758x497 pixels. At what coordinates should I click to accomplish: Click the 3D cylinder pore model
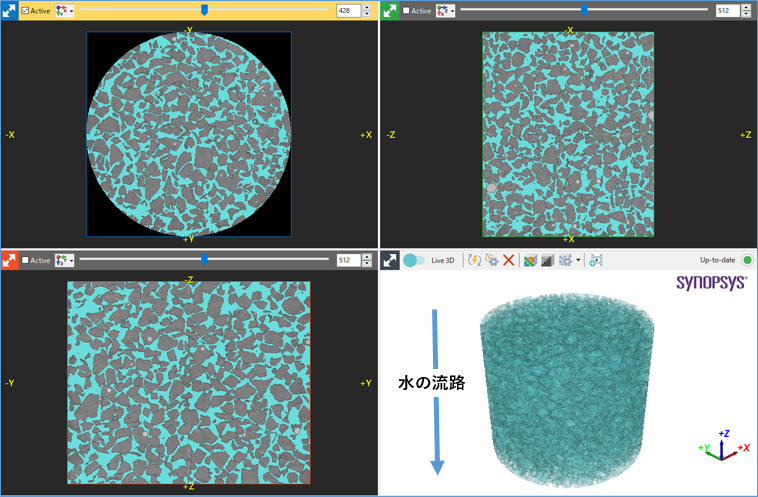point(567,389)
